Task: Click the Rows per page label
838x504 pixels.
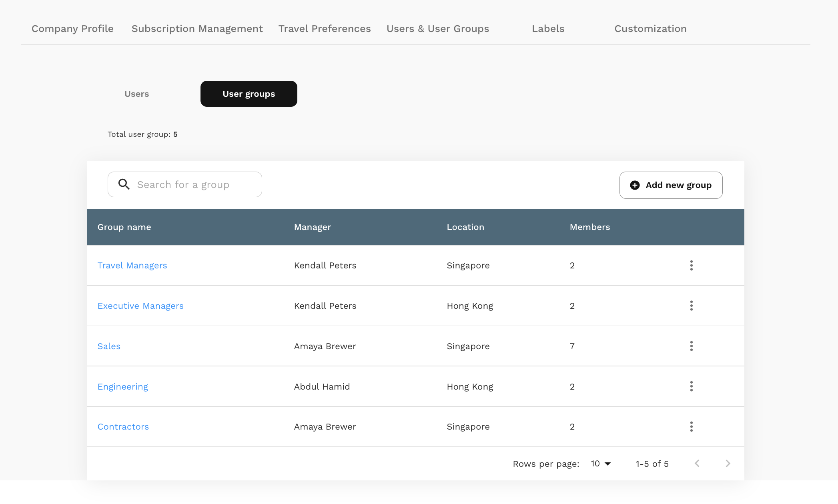Action: [x=546, y=464]
